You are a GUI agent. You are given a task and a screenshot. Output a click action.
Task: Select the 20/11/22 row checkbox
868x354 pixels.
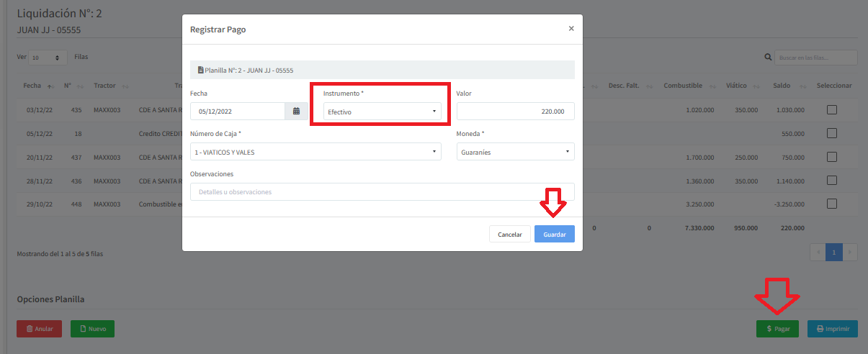point(832,157)
